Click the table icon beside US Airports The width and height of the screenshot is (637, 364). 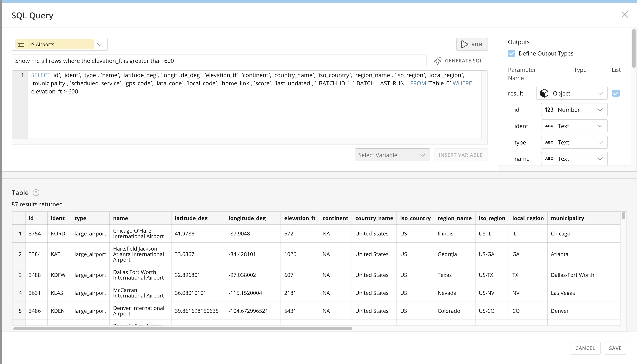(x=21, y=44)
